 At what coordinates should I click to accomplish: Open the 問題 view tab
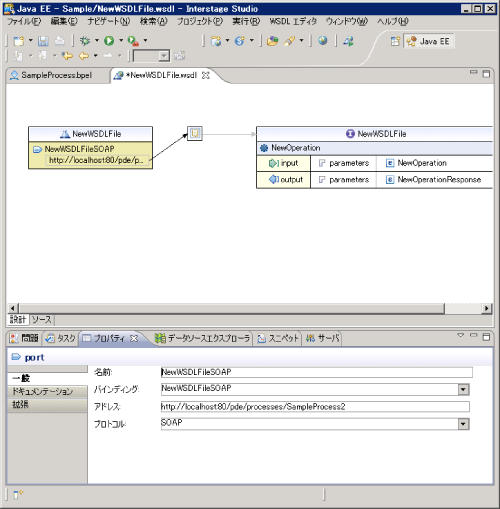pos(24,338)
